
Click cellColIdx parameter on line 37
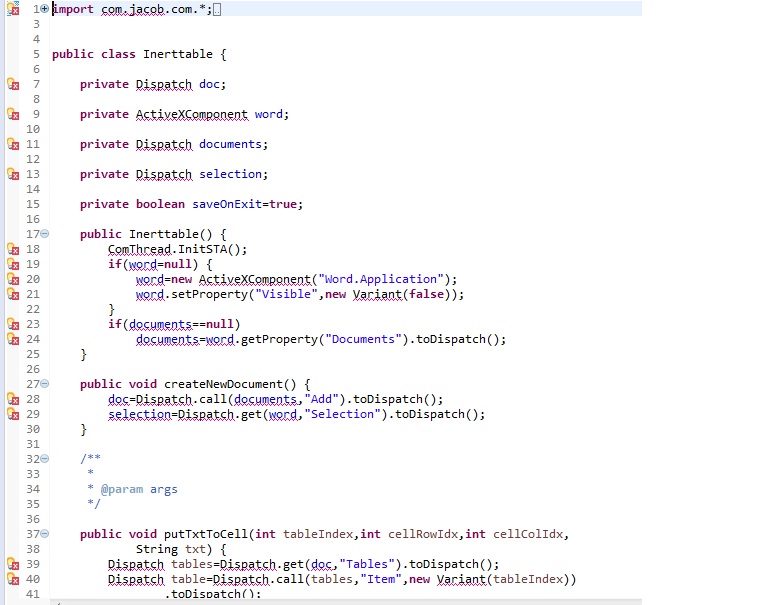(x=528, y=533)
